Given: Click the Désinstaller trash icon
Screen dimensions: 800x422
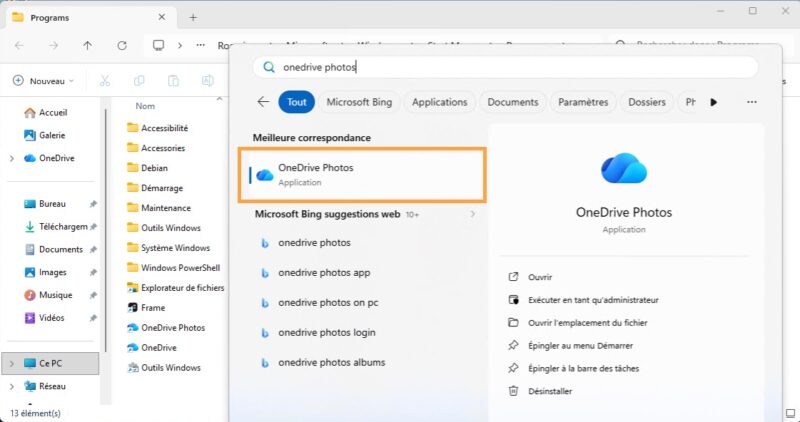Looking at the screenshot, I should point(513,391).
